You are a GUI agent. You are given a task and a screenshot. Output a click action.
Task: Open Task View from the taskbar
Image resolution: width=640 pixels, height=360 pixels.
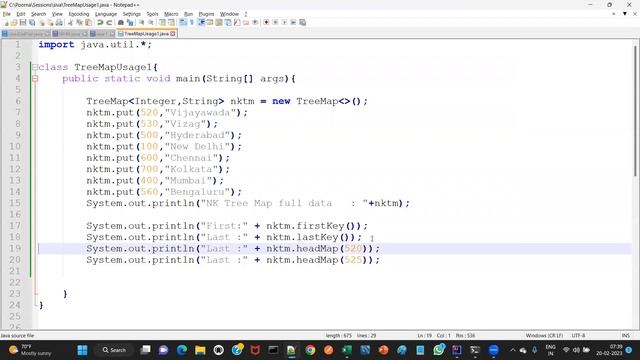145,350
